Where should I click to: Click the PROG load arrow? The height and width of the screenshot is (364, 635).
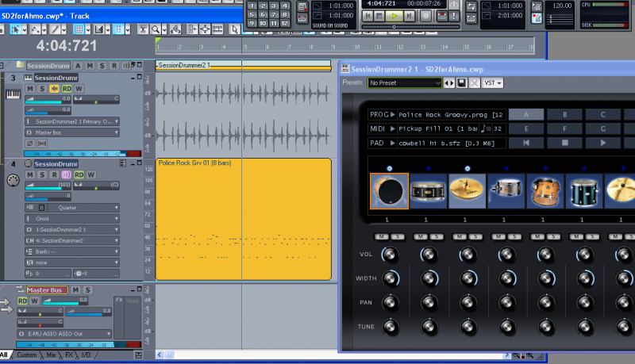point(392,114)
